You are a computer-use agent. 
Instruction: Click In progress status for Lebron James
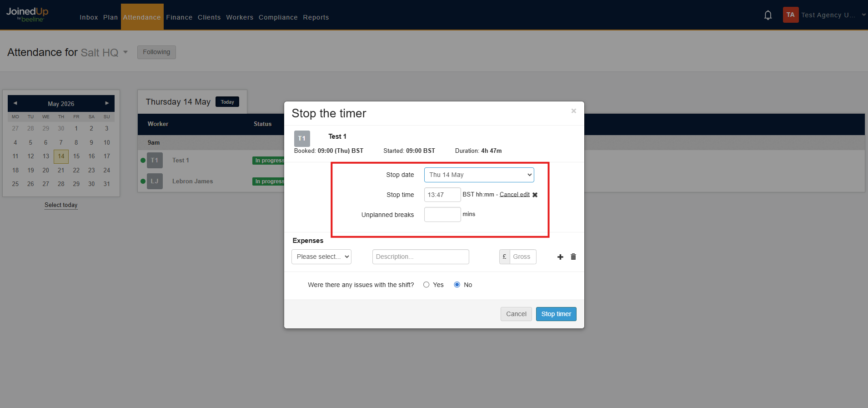[269, 181]
